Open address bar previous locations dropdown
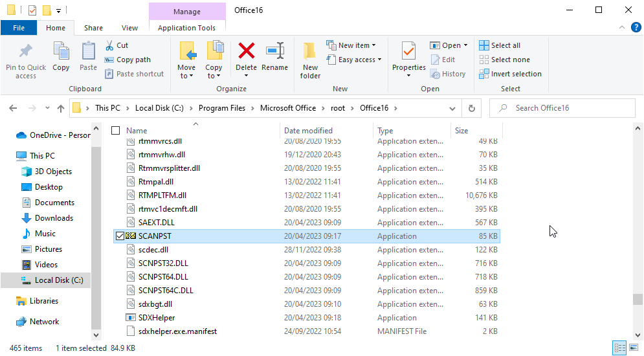Screen dimensions: 644x356 [452, 108]
